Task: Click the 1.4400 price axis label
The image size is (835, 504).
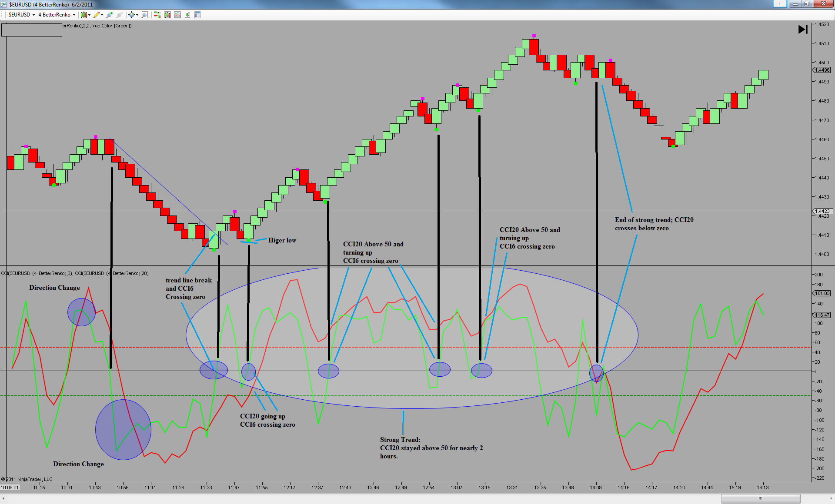Action: (822, 254)
